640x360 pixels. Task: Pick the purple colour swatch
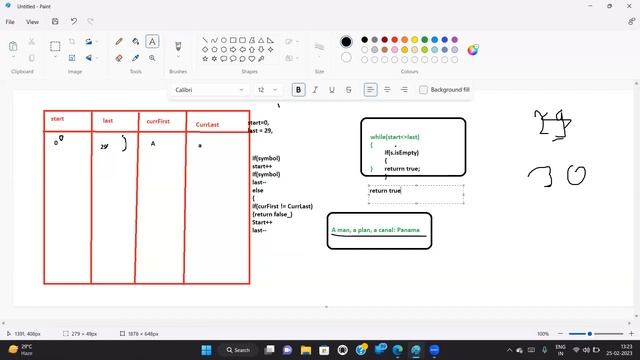coord(455,40)
